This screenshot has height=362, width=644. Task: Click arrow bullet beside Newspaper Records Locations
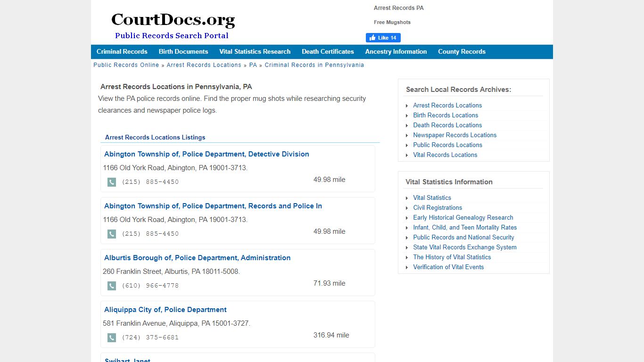(x=407, y=135)
